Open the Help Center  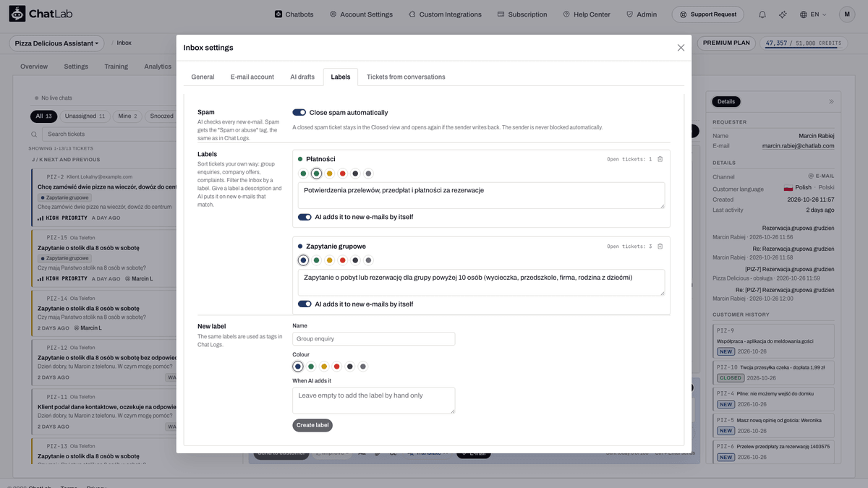pyautogui.click(x=587, y=14)
